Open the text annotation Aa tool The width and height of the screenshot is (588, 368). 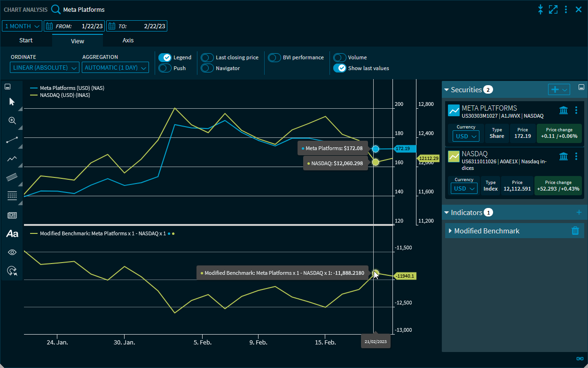click(12, 234)
